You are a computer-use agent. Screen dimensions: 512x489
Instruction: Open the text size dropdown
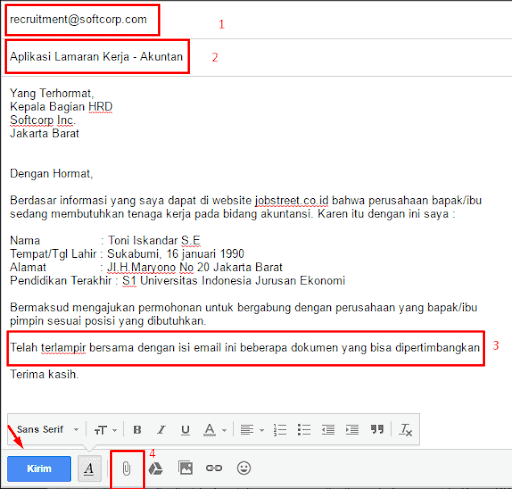click(105, 430)
